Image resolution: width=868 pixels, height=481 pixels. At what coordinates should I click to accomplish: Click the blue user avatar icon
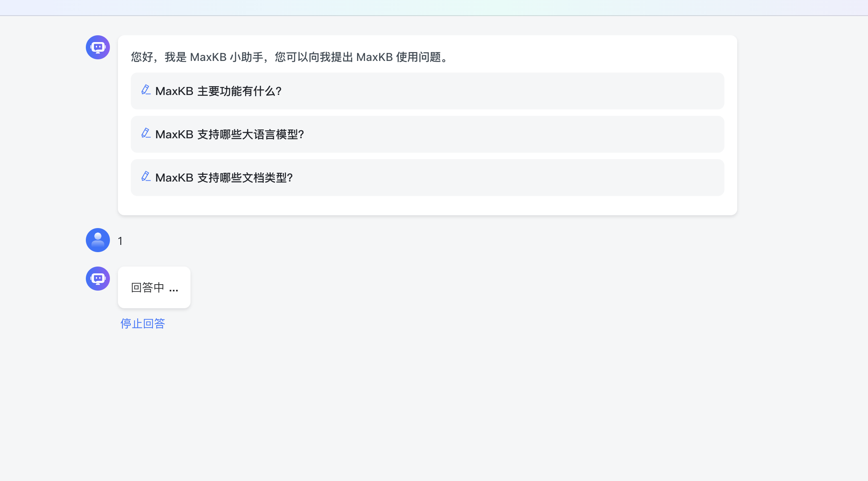(98, 240)
